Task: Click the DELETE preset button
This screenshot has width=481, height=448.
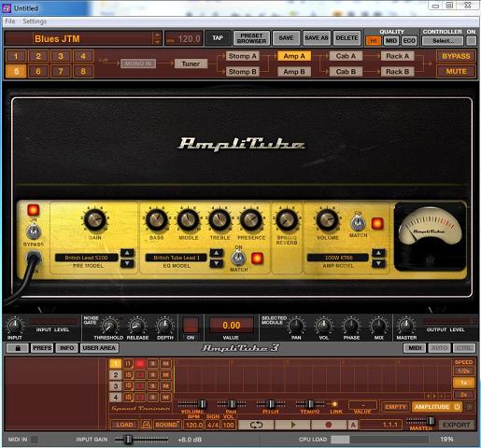Action: (347, 38)
